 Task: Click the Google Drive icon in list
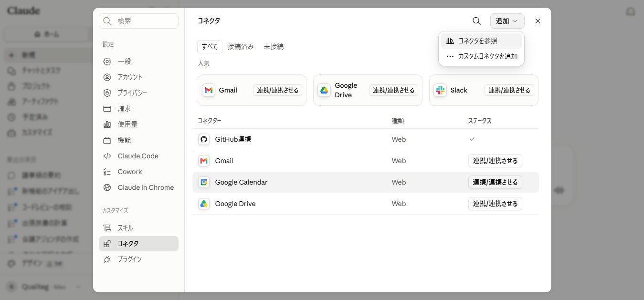pyautogui.click(x=204, y=204)
